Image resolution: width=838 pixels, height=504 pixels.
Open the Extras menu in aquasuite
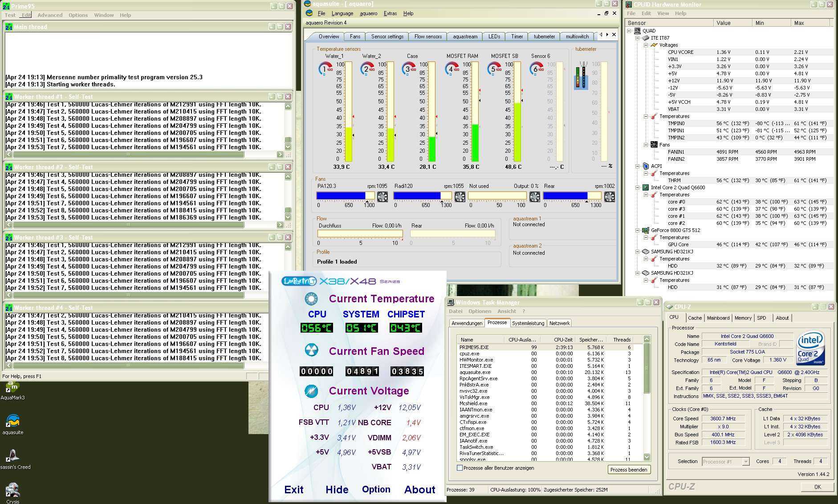(390, 13)
